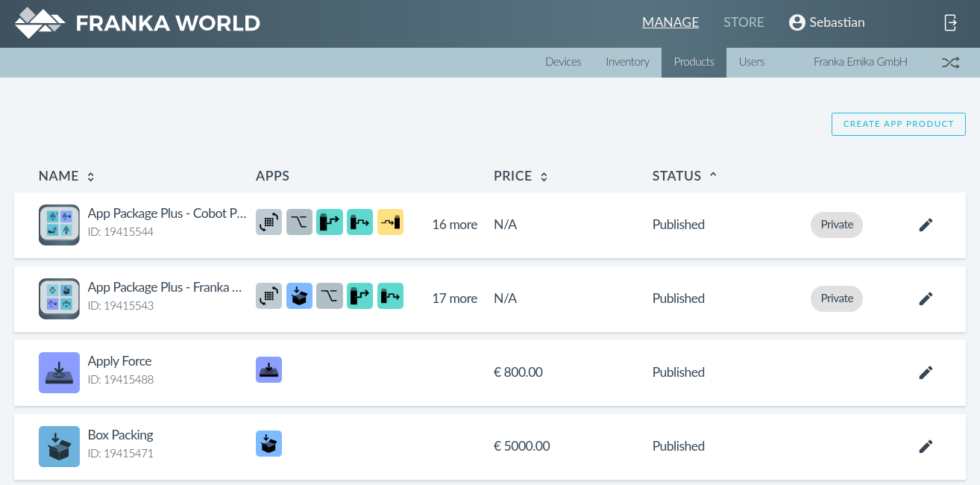This screenshot has height=485, width=980.
Task: Click Private badge in Franka … row
Action: pos(837,298)
